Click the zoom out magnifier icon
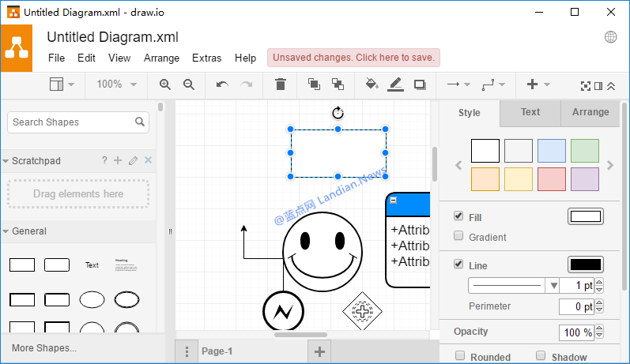Screen dimensions: 630x364 pos(189,84)
